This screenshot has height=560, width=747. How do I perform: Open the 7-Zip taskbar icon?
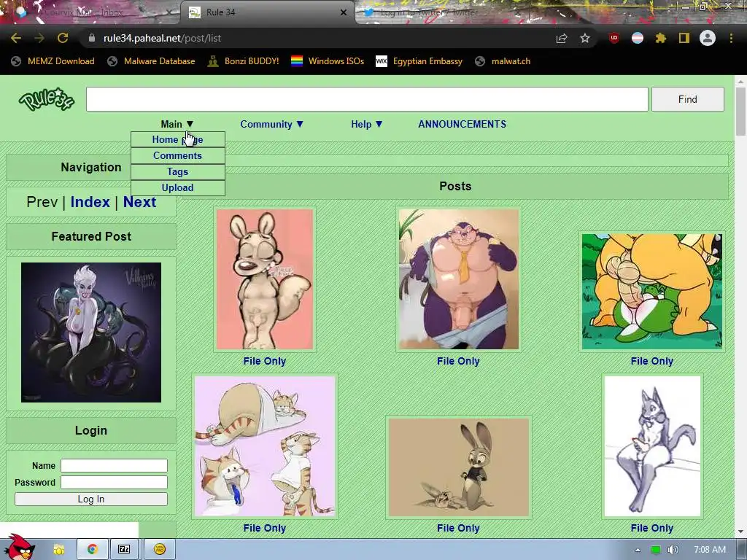point(124,550)
